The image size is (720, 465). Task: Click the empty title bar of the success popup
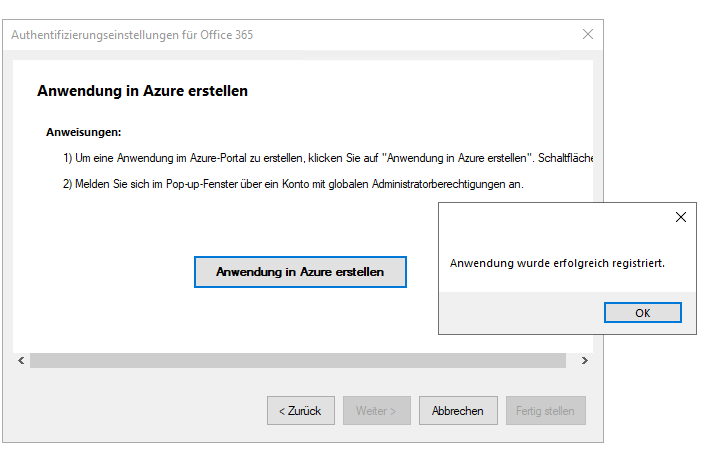pos(551,217)
